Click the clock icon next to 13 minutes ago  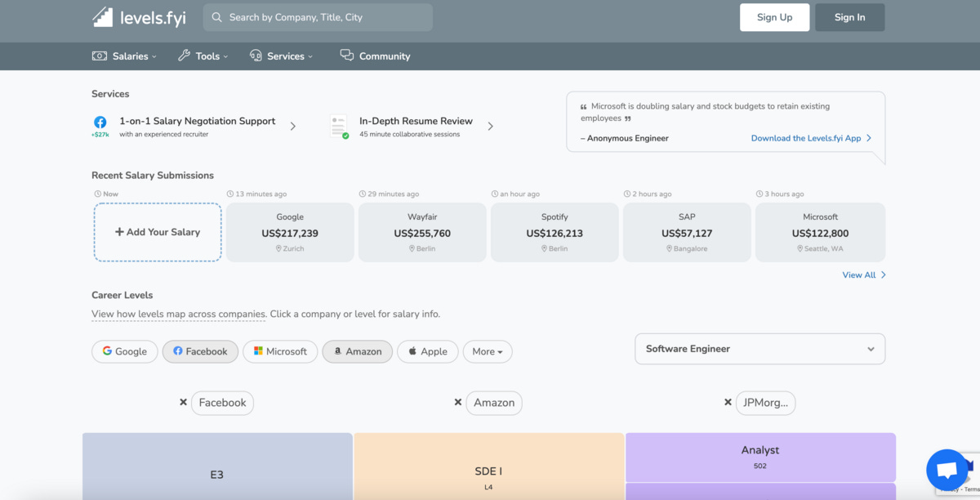230,194
